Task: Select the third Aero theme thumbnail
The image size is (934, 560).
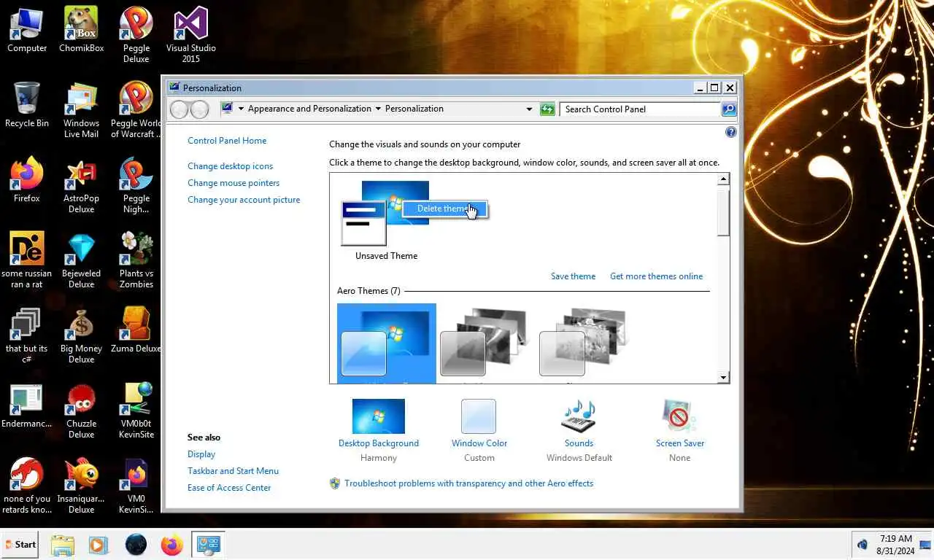Action: 584,343
